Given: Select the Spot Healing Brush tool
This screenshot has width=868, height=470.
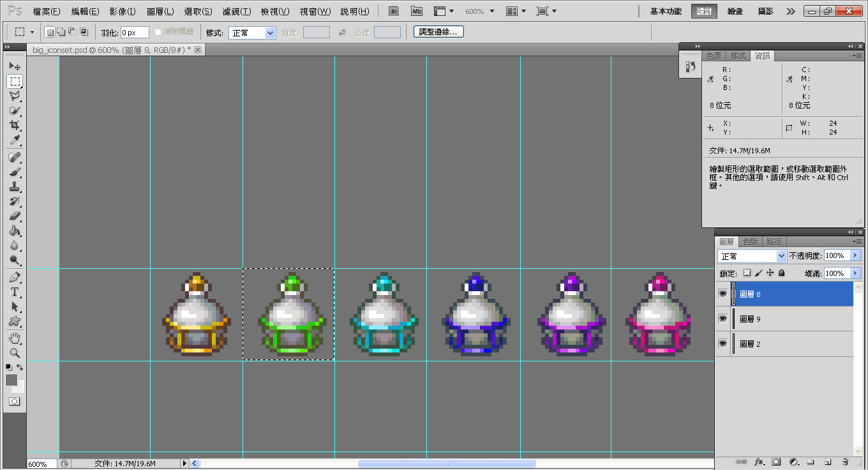Looking at the screenshot, I should tap(15, 157).
